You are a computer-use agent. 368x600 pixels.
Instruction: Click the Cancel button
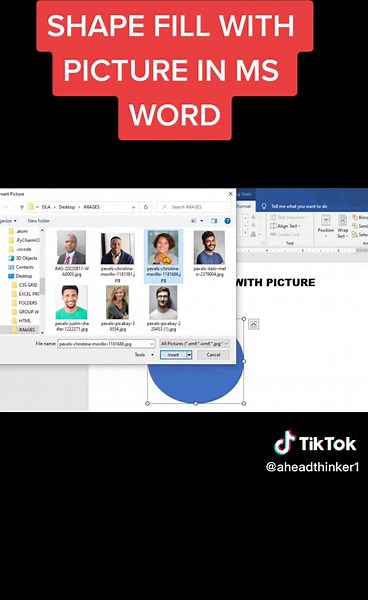point(213,355)
